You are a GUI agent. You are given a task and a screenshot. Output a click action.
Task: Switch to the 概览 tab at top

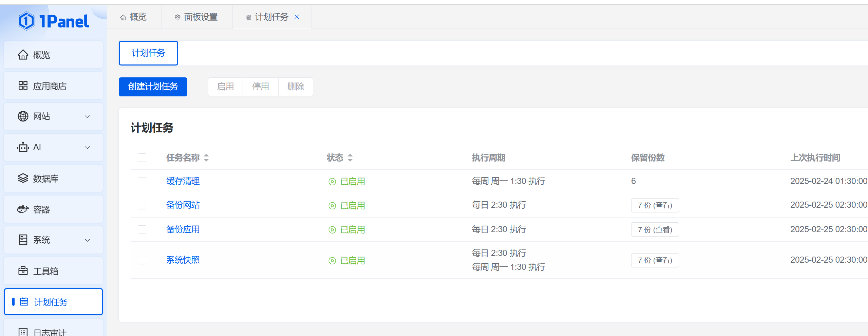(x=134, y=17)
